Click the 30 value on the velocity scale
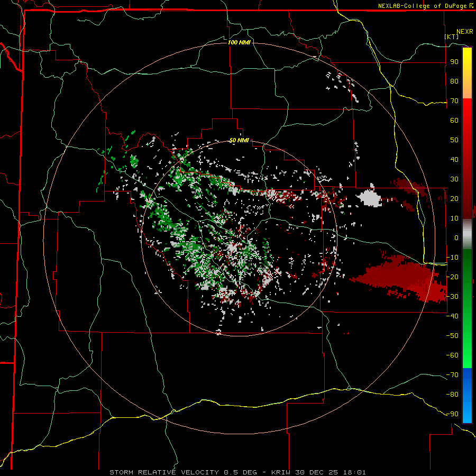Screen dimensions: 476x476 (x=454, y=179)
